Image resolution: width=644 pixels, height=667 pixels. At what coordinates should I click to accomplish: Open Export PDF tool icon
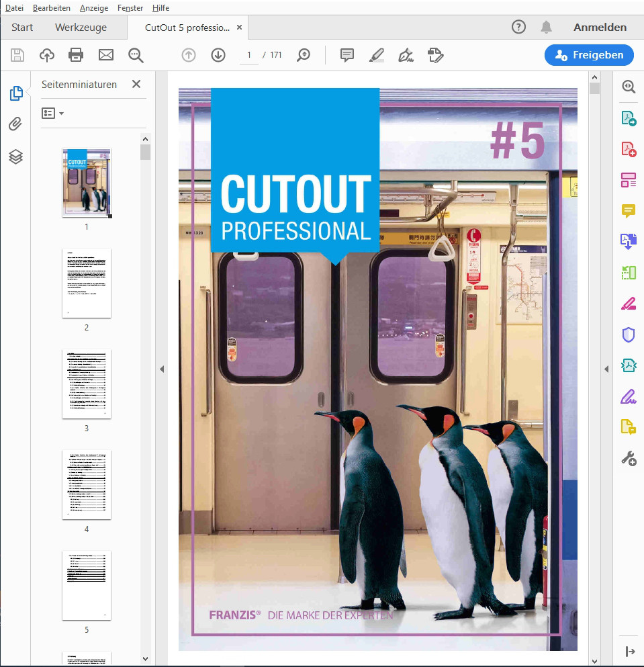pyautogui.click(x=629, y=118)
